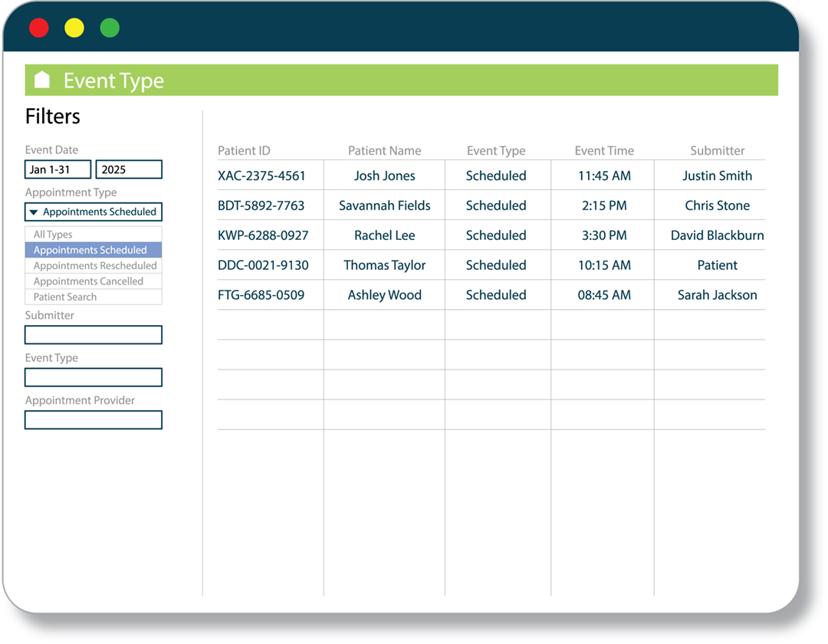This screenshot has height=644, width=828.
Task: Open patient ID XAC-2375-4561
Action: (x=261, y=176)
